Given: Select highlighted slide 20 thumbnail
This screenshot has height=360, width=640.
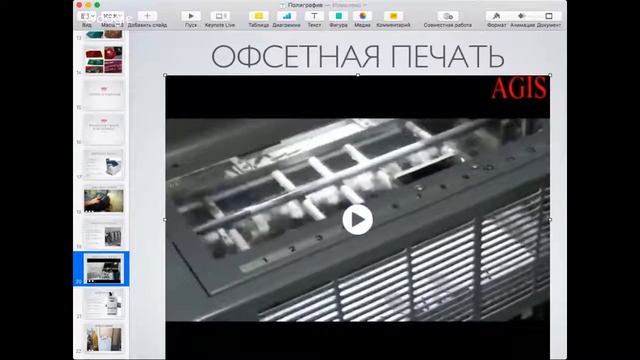Looking at the screenshot, I should (104, 269).
